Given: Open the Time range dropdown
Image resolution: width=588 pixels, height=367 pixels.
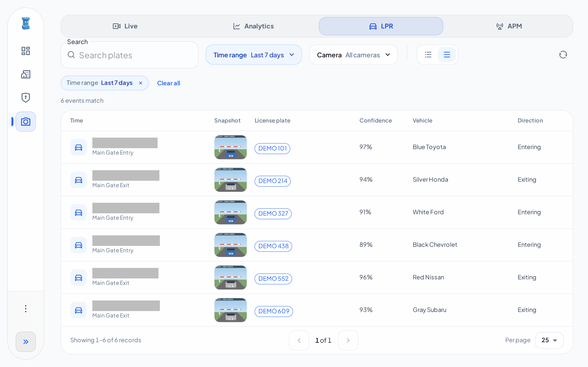Looking at the screenshot, I should pos(254,55).
